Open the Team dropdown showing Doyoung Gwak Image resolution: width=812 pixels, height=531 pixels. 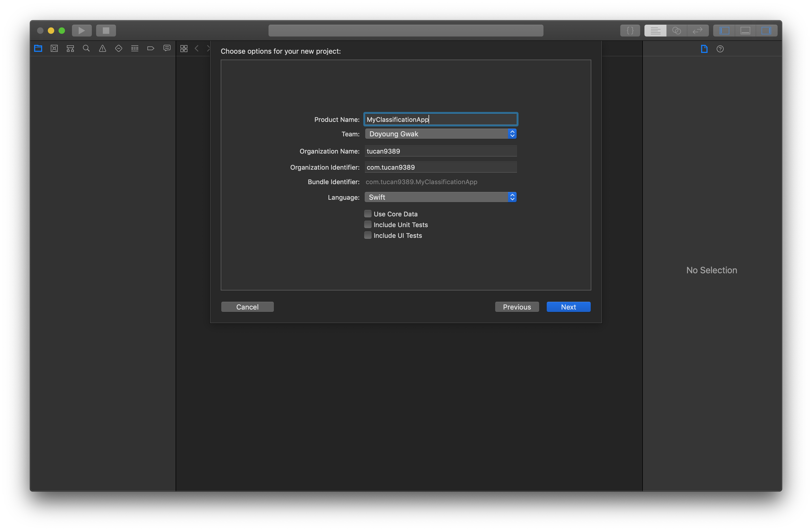tap(440, 134)
